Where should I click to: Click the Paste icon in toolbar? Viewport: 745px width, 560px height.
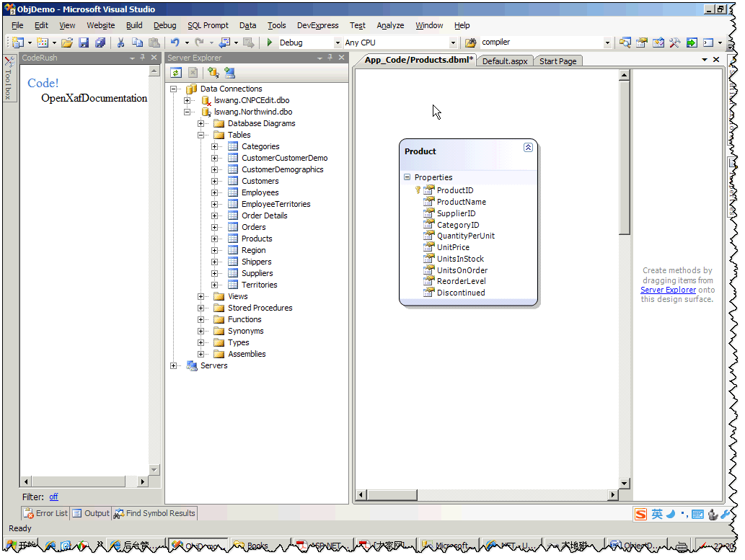click(x=154, y=43)
